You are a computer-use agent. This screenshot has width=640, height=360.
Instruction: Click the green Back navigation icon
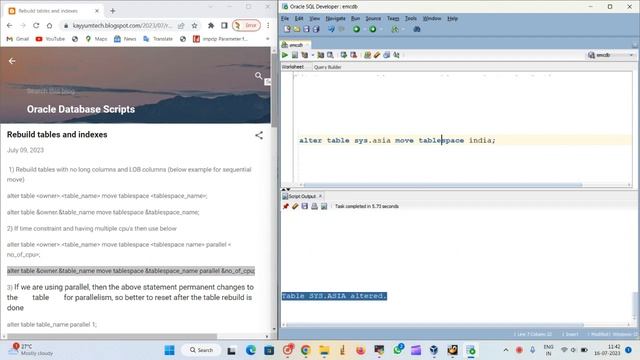[x=356, y=29]
